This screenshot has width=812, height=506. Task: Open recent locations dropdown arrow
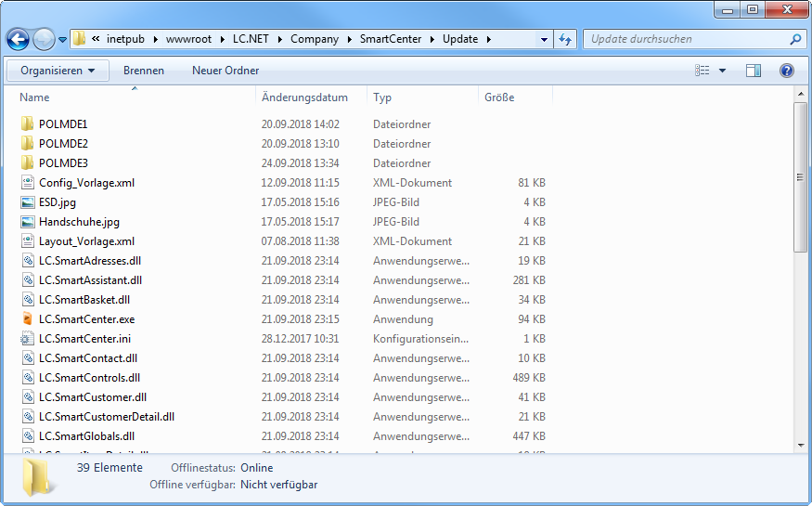pos(62,40)
